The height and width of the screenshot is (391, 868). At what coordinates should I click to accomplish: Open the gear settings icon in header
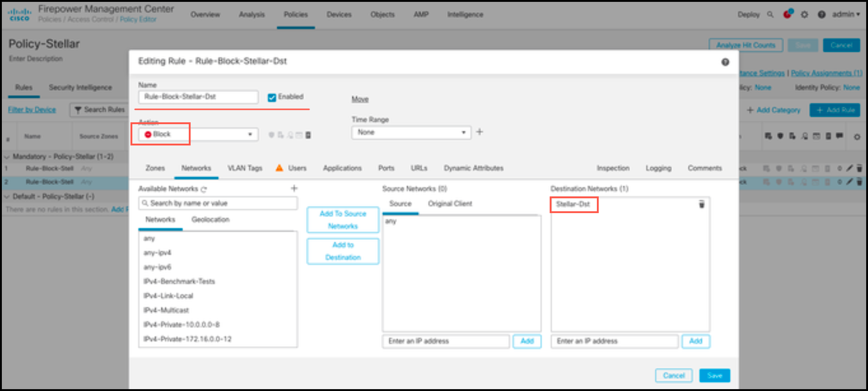(x=805, y=14)
